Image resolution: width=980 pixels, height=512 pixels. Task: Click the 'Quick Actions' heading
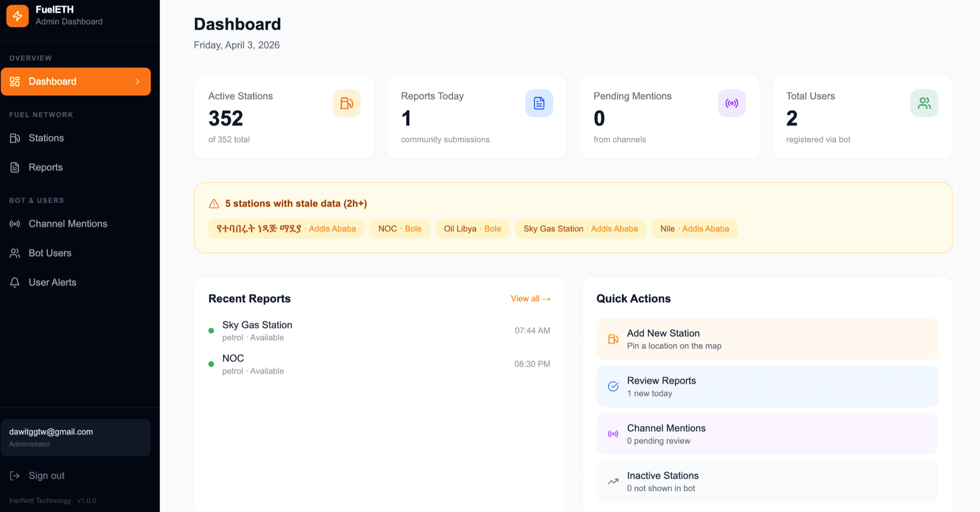point(633,299)
